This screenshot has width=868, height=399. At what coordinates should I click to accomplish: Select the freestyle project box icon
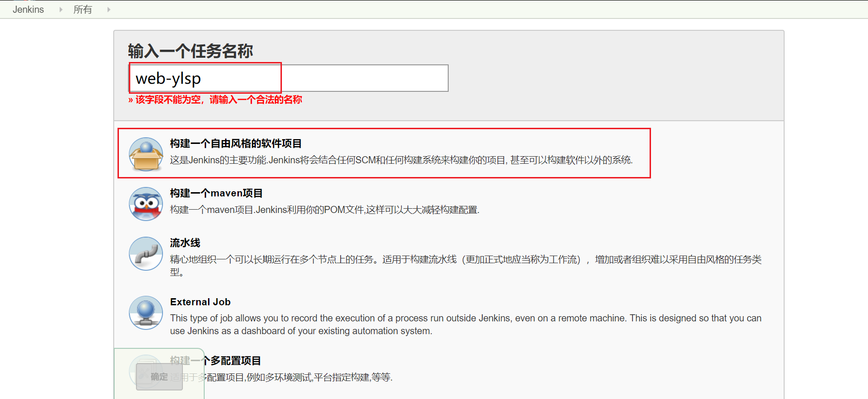pos(146,154)
